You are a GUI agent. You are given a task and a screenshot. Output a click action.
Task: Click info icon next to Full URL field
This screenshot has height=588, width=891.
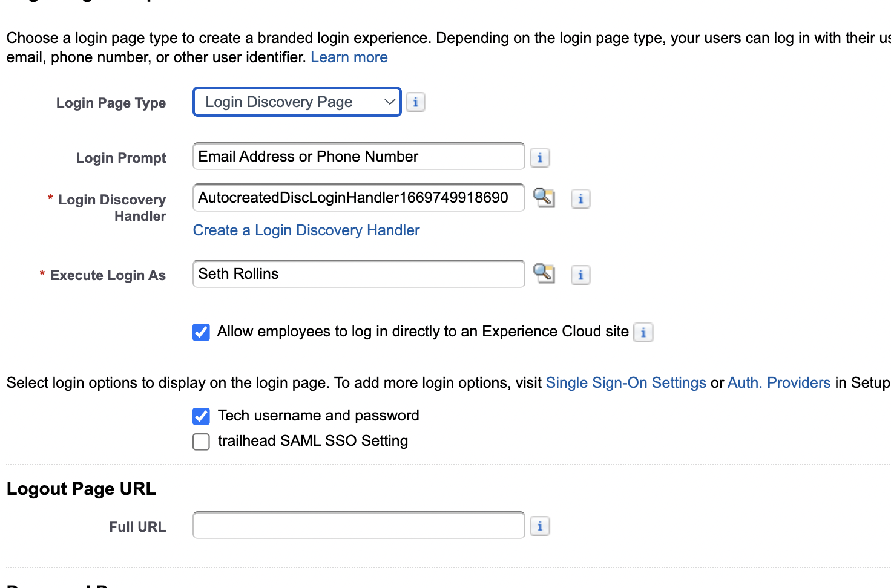pyautogui.click(x=539, y=526)
